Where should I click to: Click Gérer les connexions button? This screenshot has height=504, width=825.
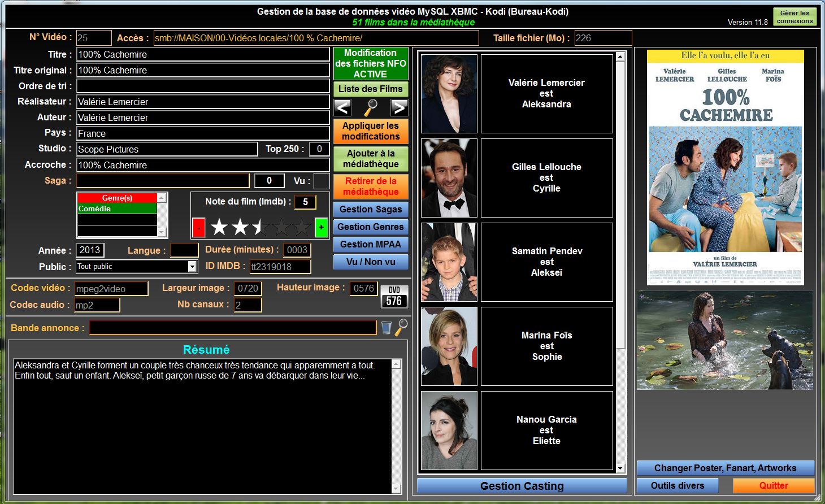point(794,17)
